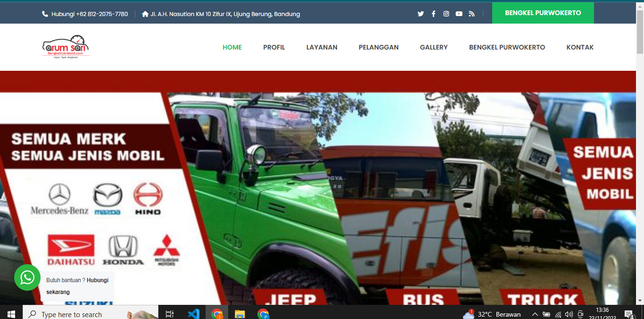This screenshot has width=644, height=319.
Task: Click the scrollbar down arrow
Action: 640,300
